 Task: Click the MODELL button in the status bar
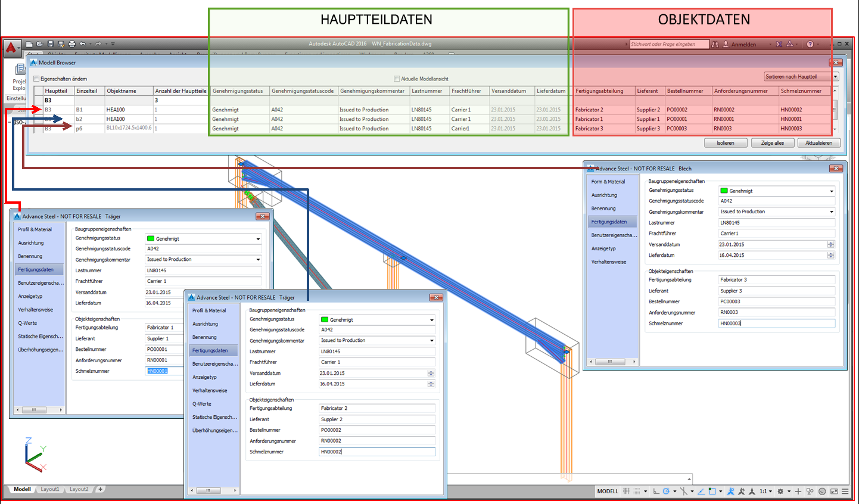(x=608, y=491)
